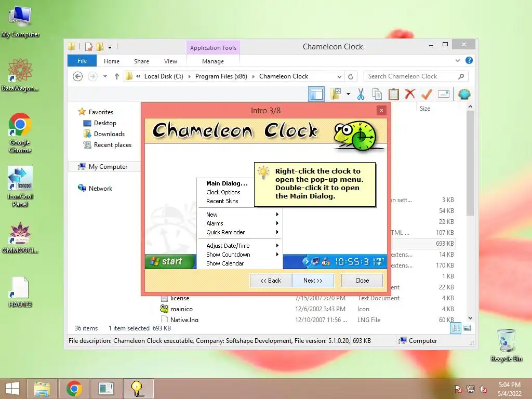Viewport: 532px width, 399px height.
Task: Switch to details view icon at bottom right
Action: click(456, 328)
